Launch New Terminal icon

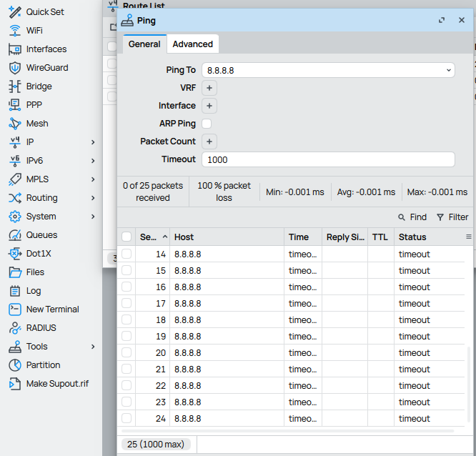[x=15, y=309]
